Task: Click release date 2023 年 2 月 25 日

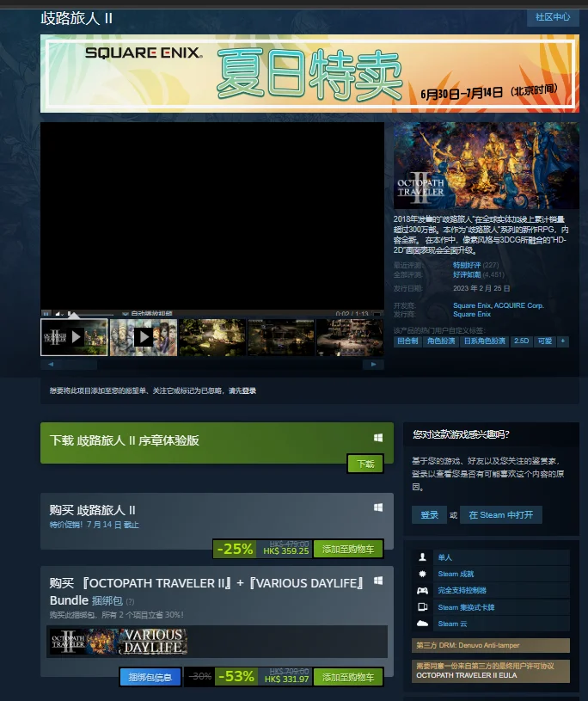Action: pyautogui.click(x=481, y=288)
